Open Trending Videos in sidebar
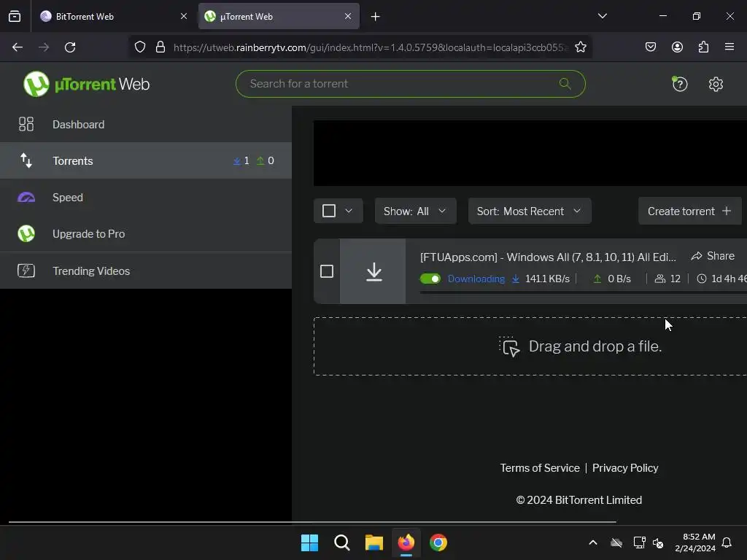This screenshot has width=747, height=560. click(x=146, y=271)
